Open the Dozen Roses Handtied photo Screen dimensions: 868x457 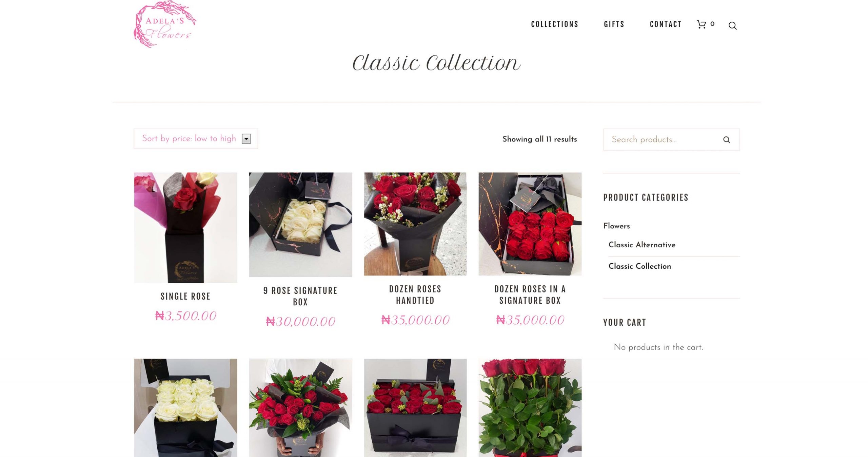click(415, 224)
